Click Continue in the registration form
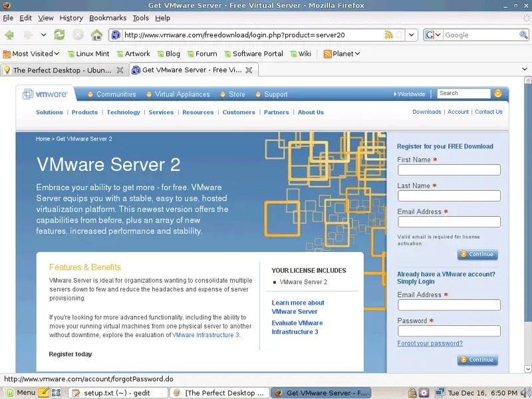 point(477,255)
